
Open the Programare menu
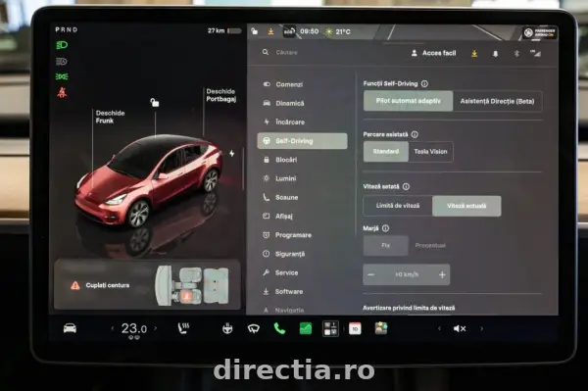point(302,235)
